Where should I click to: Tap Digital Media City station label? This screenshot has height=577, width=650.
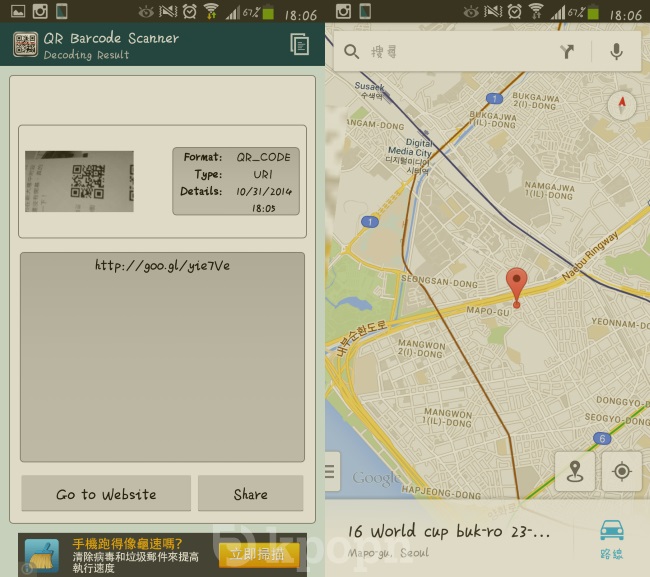[410, 157]
